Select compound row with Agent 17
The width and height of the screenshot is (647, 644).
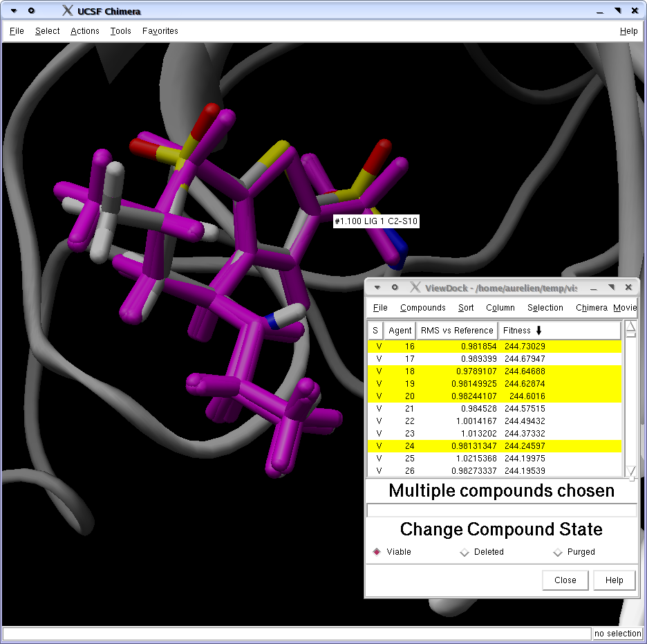(494, 359)
